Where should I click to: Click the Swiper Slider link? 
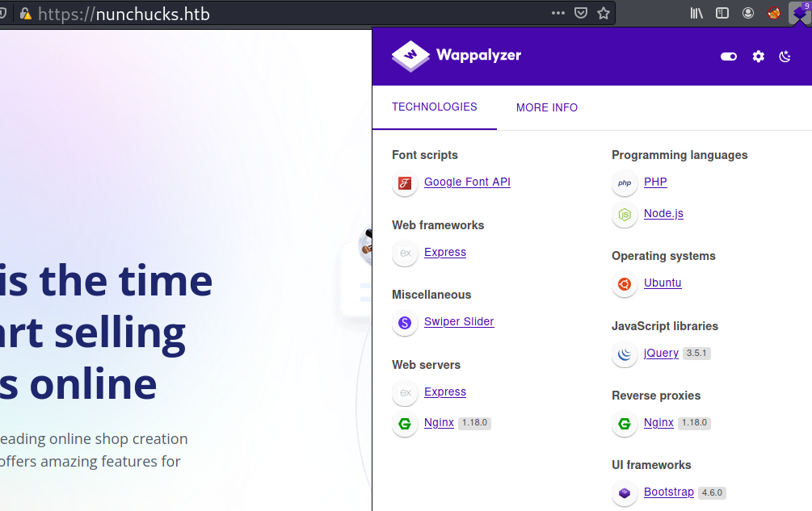pos(459,322)
